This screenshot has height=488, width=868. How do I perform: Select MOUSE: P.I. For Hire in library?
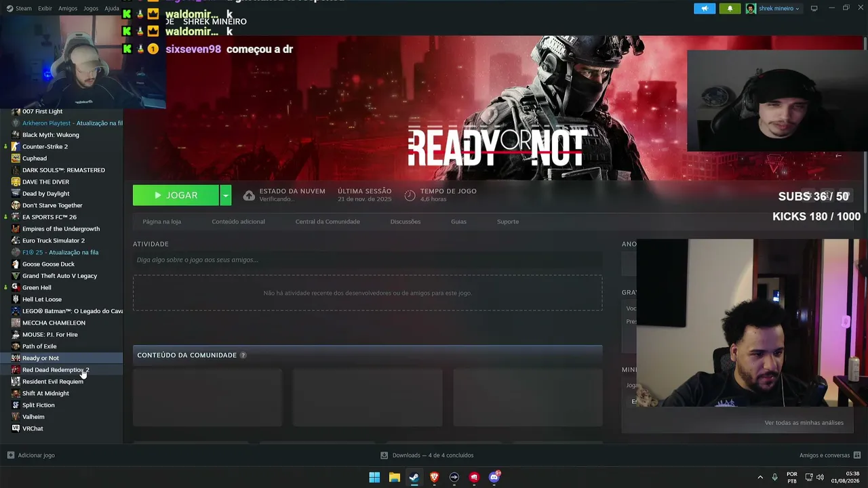click(61, 335)
